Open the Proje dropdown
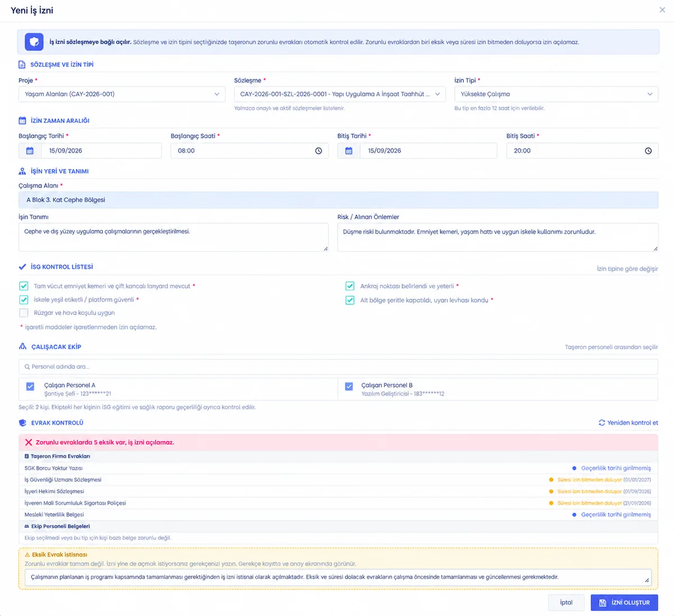Image resolution: width=674 pixels, height=616 pixels. [x=122, y=94]
